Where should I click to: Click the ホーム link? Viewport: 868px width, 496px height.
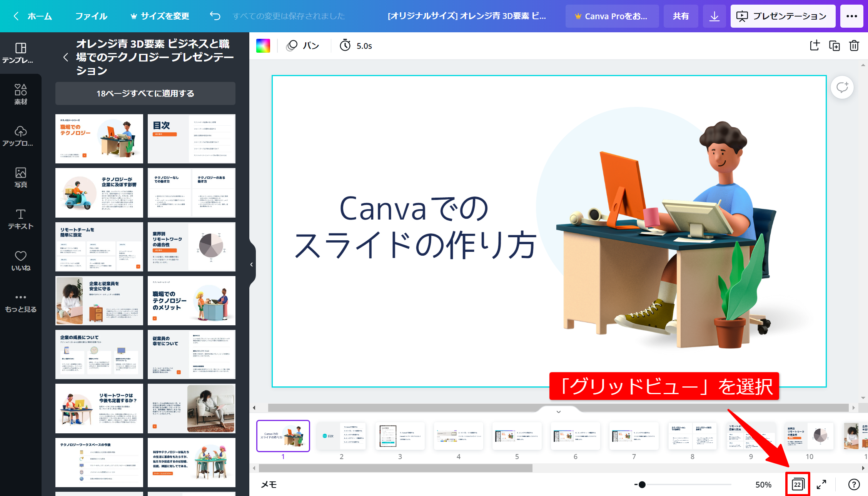point(40,16)
